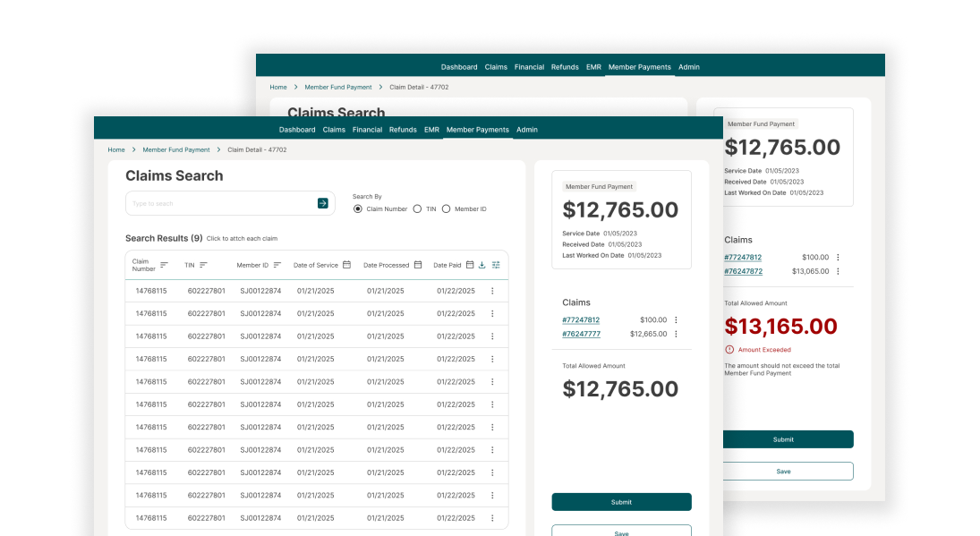Click the Member ID column sort icon
This screenshot has width=980, height=536.
point(277,265)
